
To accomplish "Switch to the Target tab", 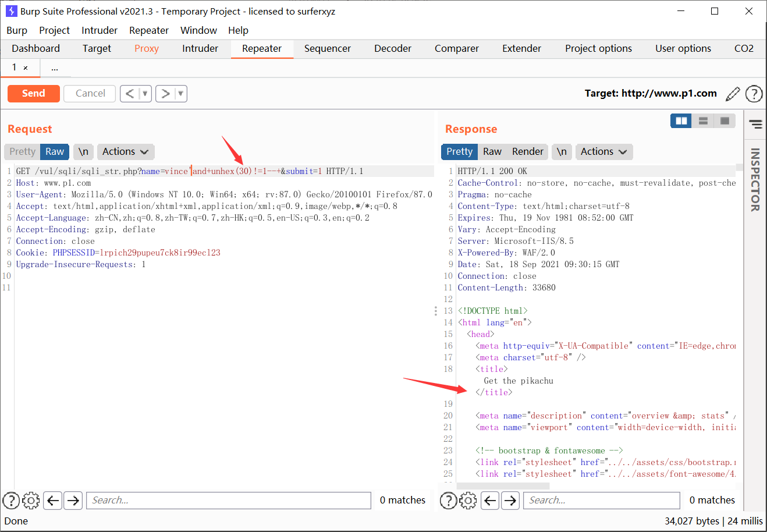I will pyautogui.click(x=97, y=48).
